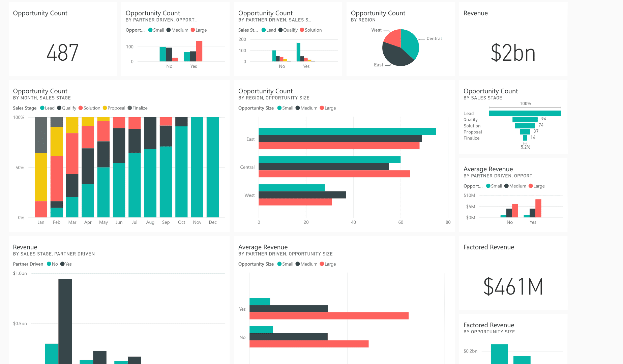The width and height of the screenshot is (623, 364).
Task: Select the Central Large red bar
Action: (x=334, y=174)
